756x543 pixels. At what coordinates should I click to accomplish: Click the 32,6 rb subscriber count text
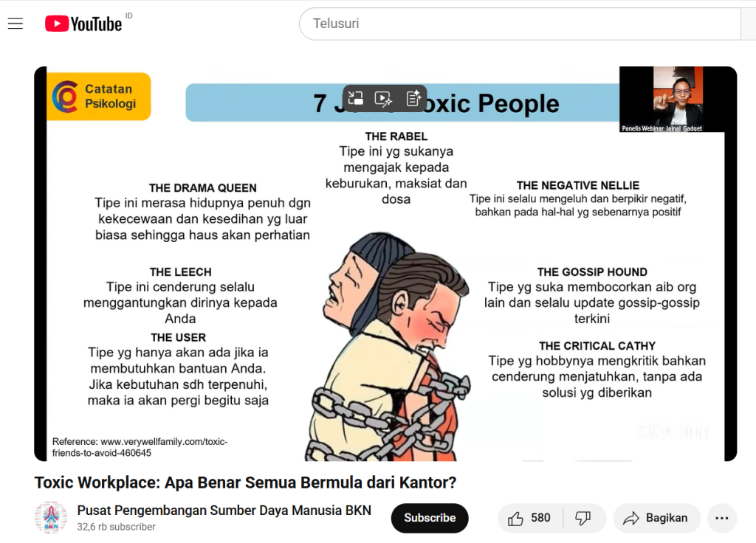tap(116, 527)
